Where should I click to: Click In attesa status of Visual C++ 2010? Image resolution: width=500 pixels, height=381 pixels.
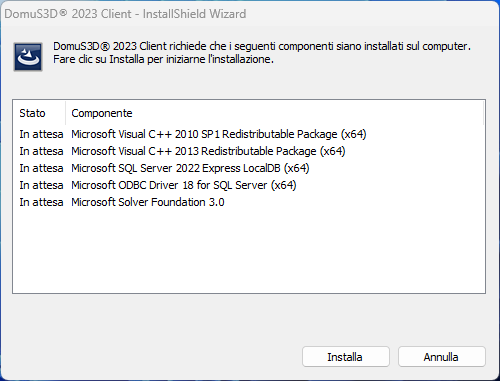(x=41, y=134)
